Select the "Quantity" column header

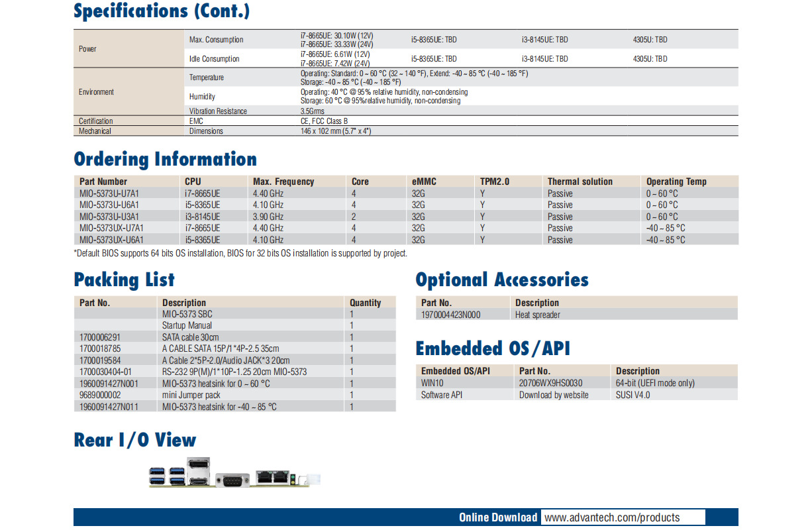pyautogui.click(x=366, y=303)
